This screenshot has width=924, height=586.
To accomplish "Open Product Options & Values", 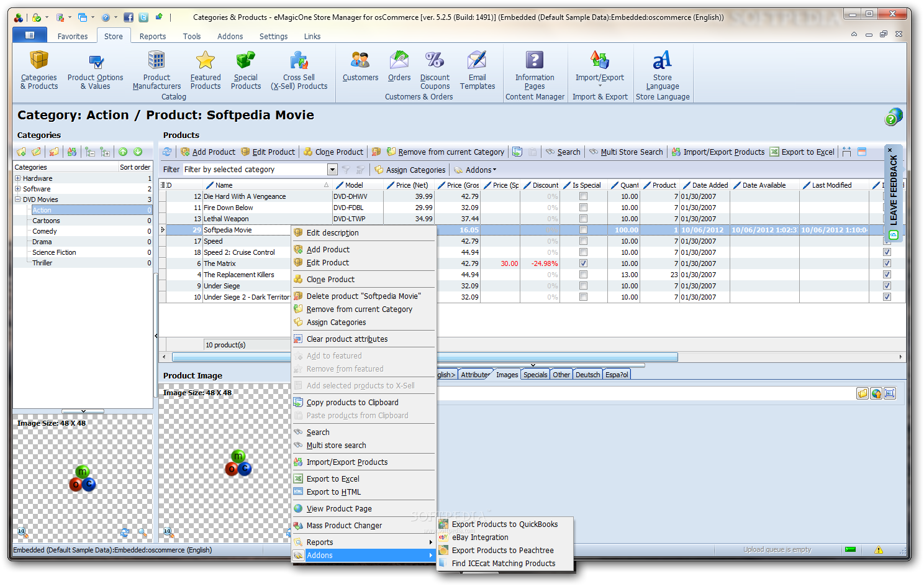I will [x=95, y=70].
